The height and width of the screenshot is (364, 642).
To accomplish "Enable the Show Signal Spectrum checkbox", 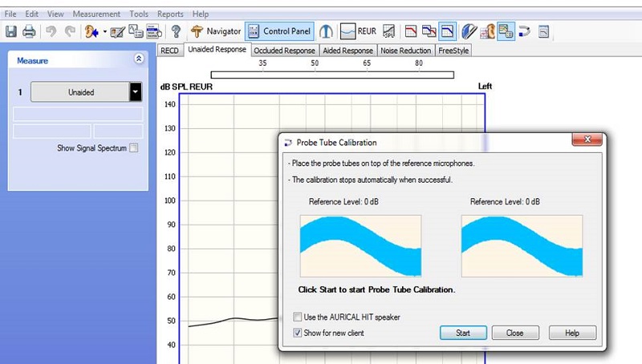I will coord(134,148).
